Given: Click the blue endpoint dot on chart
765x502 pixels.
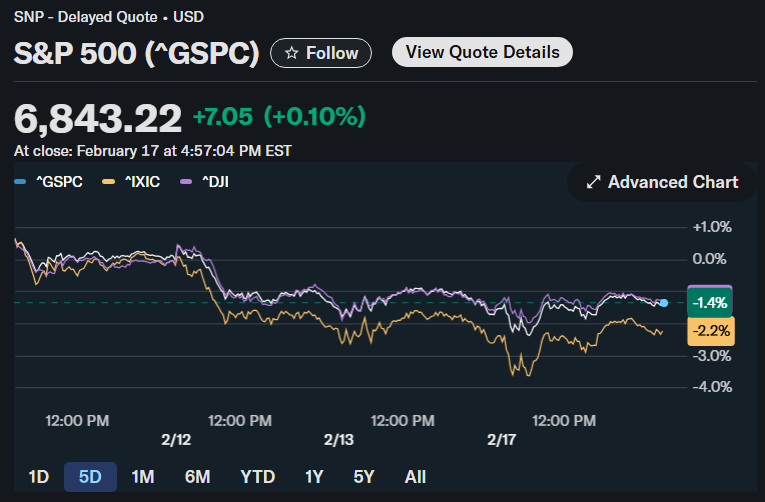Looking at the screenshot, I should pyautogui.click(x=664, y=302).
